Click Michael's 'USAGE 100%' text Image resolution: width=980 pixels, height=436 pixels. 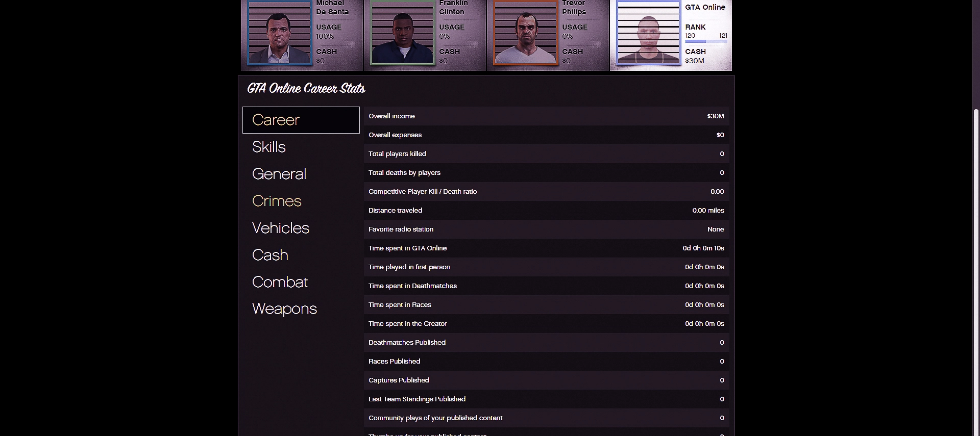tap(329, 32)
